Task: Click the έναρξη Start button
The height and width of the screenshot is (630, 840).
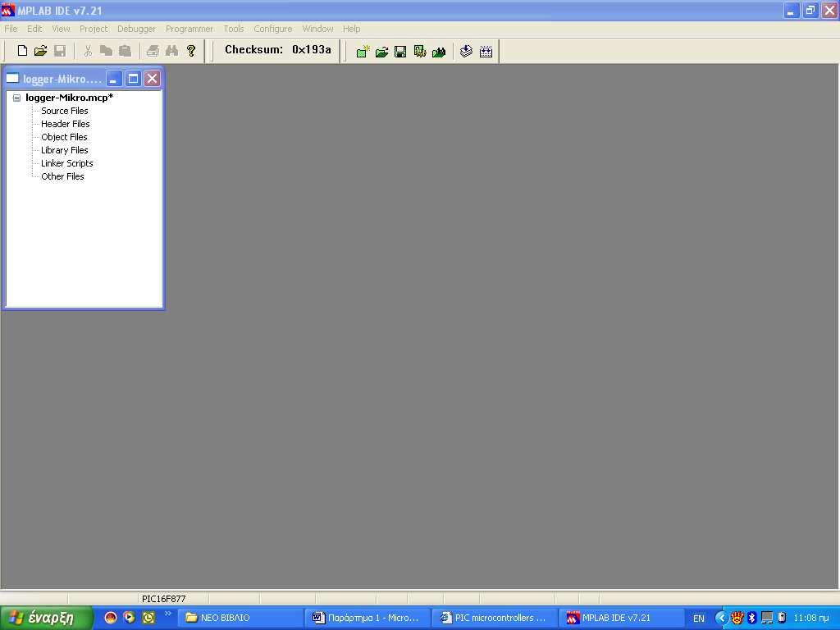Action: click(x=46, y=619)
